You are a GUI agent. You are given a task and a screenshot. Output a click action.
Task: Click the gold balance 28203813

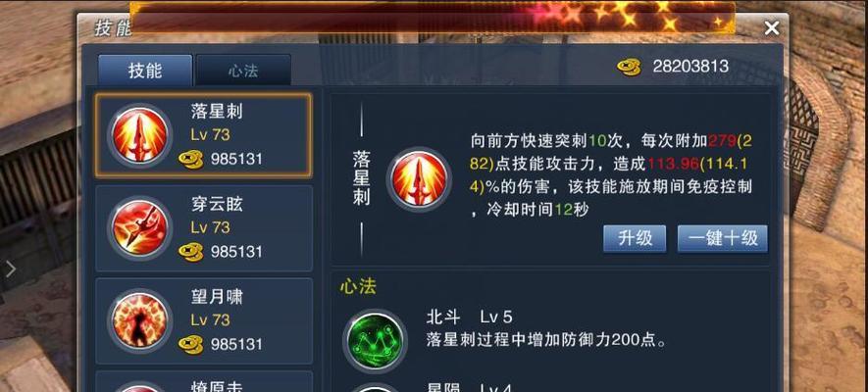click(690, 67)
